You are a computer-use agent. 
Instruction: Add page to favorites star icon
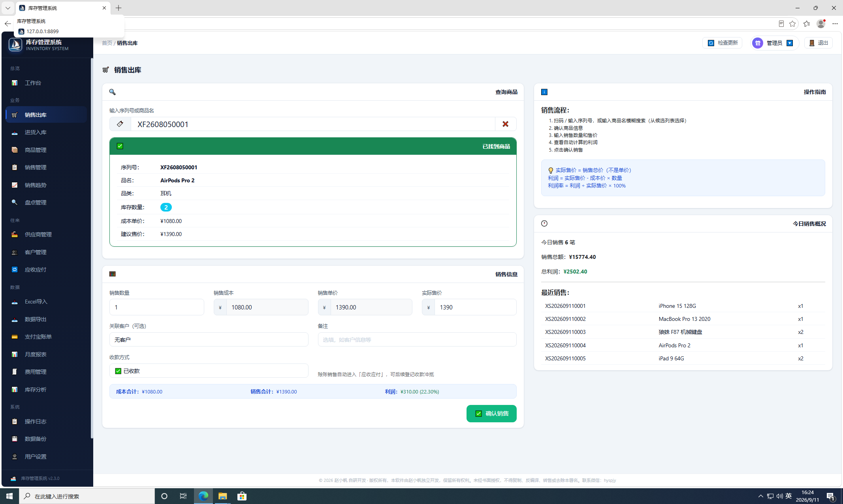[792, 24]
